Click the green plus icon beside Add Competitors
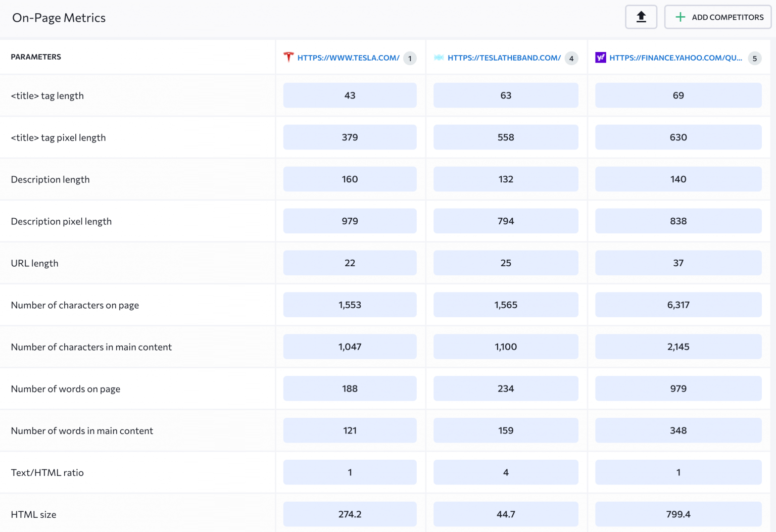Viewport: 776px width, 532px height. pos(681,17)
